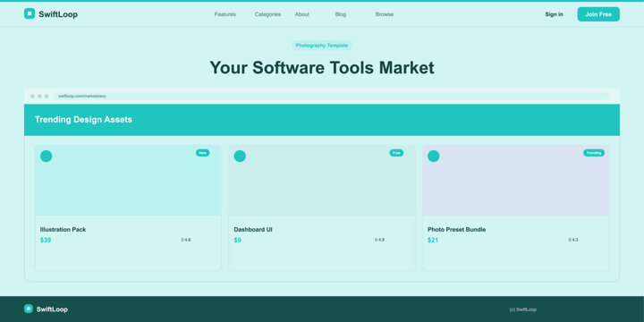Click the Free badge on Dashboard UI
644x322 pixels.
point(396,153)
